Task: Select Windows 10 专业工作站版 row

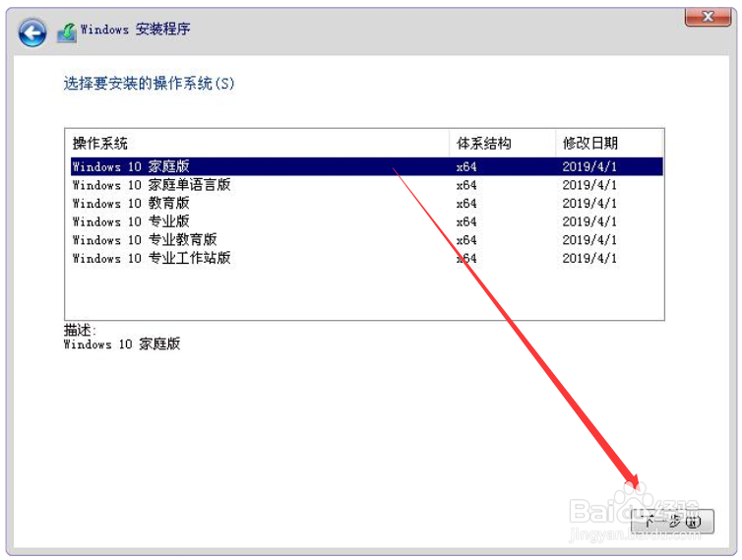Action: pyautogui.click(x=367, y=259)
